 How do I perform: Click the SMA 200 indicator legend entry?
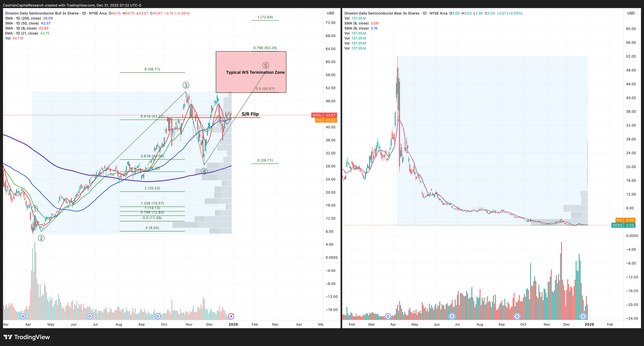click(29, 18)
